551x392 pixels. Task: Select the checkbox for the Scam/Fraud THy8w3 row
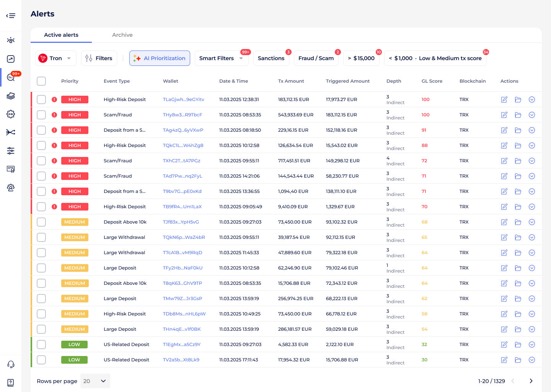[41, 114]
